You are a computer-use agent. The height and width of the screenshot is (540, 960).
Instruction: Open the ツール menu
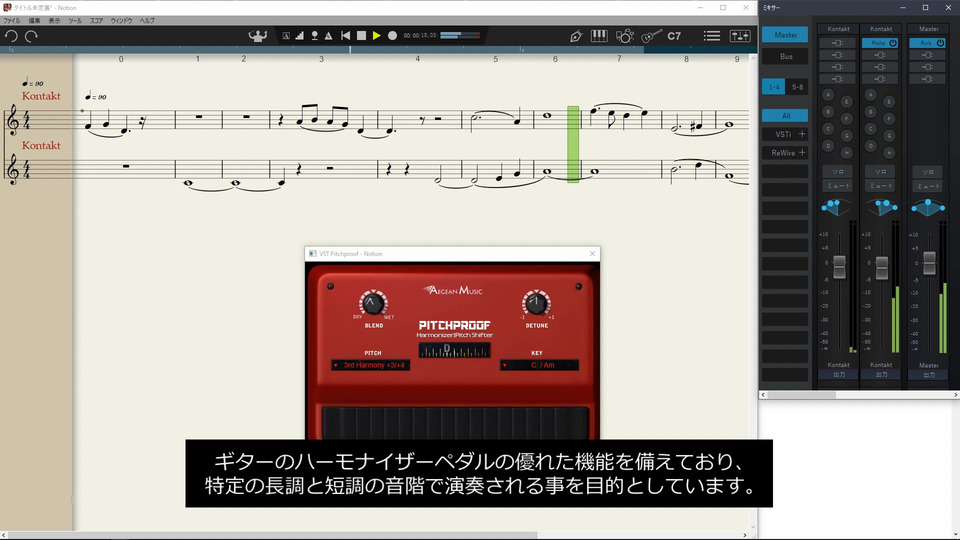click(75, 21)
